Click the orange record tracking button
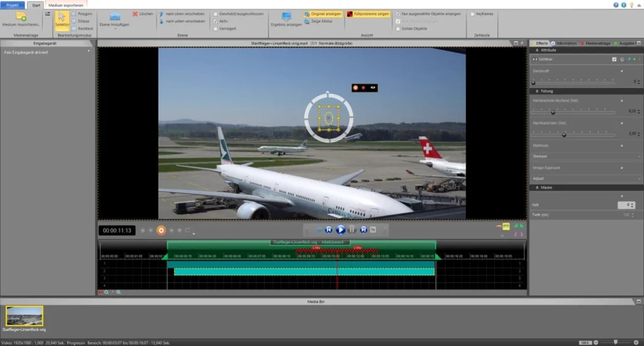 point(161,230)
